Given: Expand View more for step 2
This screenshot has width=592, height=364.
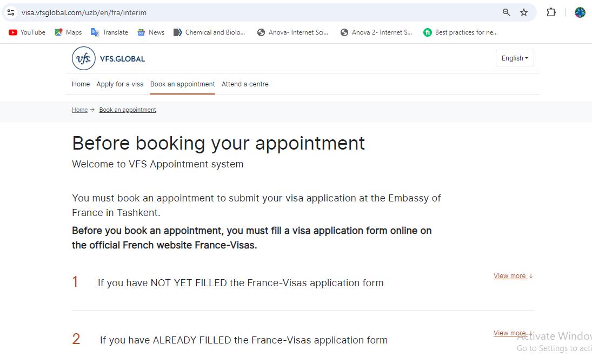Looking at the screenshot, I should coord(509,333).
